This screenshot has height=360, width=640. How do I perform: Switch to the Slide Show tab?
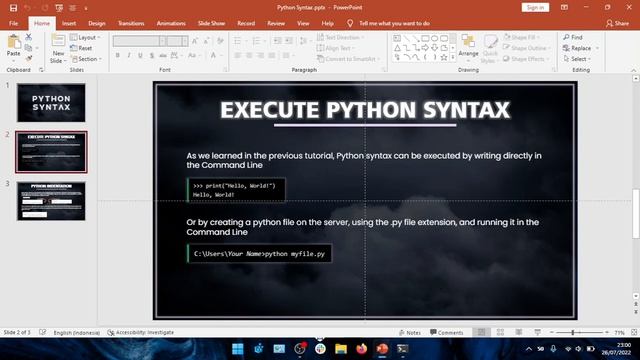(x=211, y=23)
